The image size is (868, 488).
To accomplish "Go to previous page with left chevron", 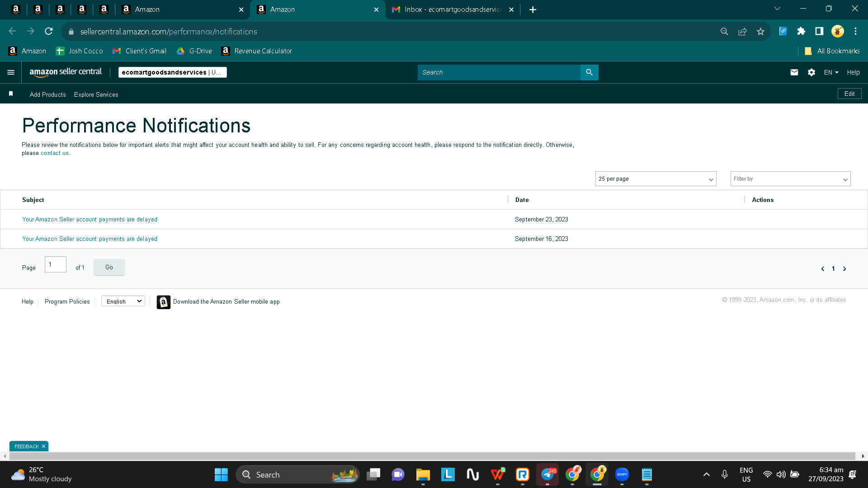I will tap(823, 269).
